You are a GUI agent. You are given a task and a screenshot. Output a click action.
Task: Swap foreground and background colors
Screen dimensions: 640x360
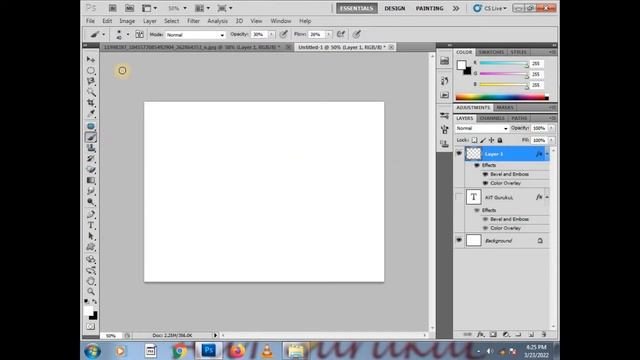94,301
